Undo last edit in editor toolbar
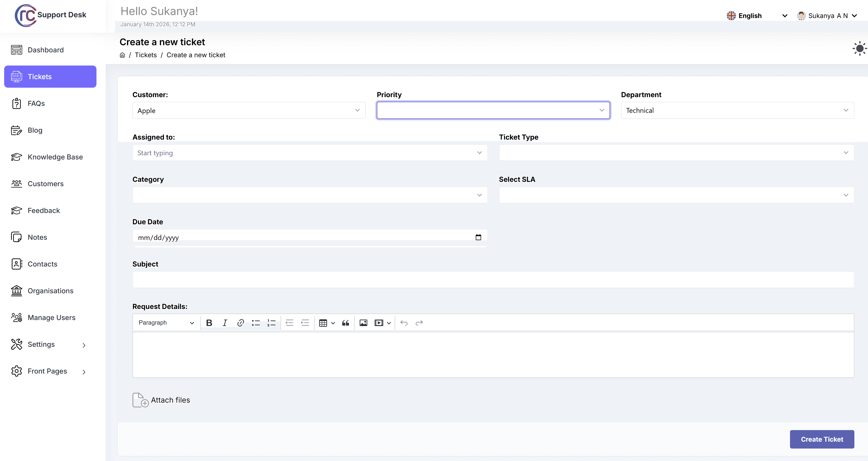Viewport: 868px width, 461px height. [404, 323]
